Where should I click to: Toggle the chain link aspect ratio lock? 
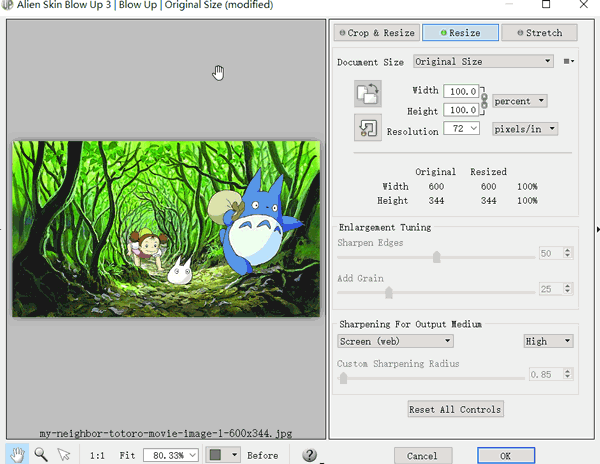[x=484, y=101]
